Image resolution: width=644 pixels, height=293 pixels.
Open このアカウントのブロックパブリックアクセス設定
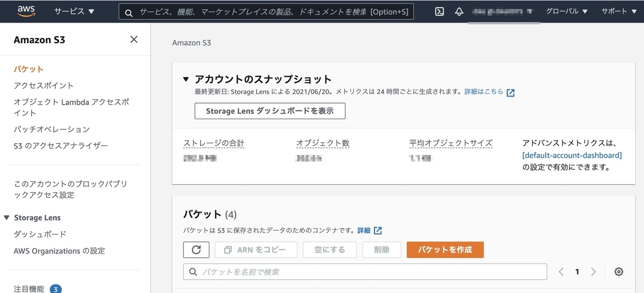70,189
